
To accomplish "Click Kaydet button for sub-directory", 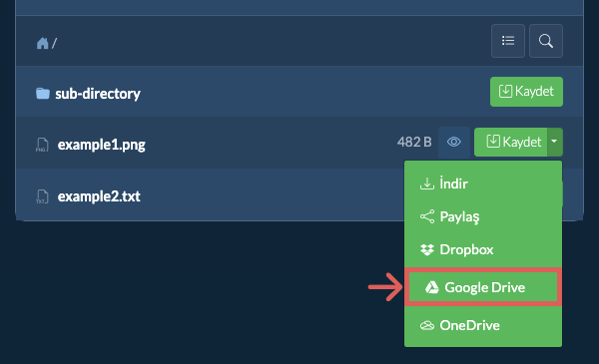I will click(526, 92).
